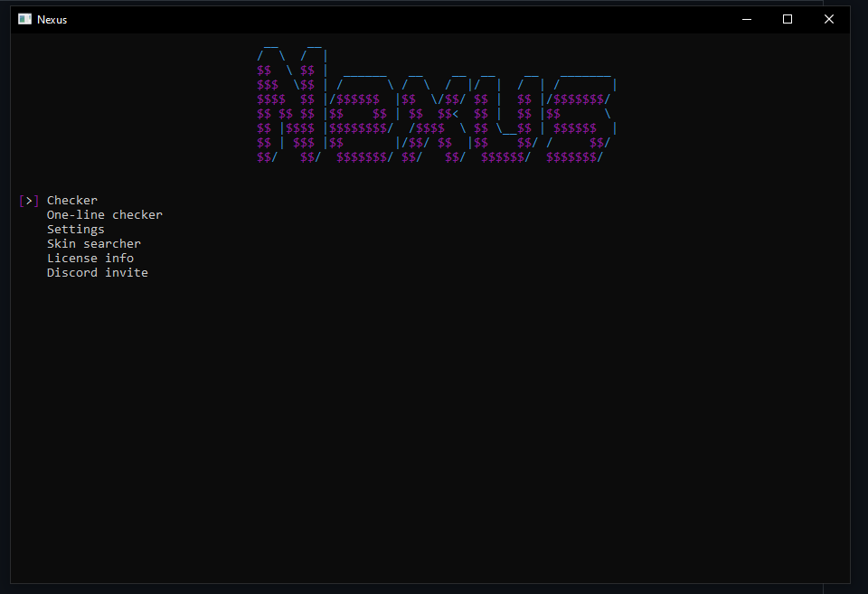Open the Settings menu entry
Screen dimensions: 868x594
75,229
